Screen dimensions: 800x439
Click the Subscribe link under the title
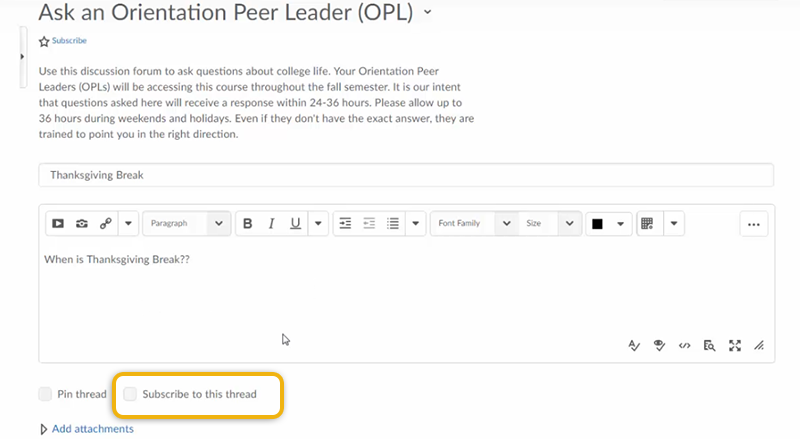pyautogui.click(x=69, y=41)
